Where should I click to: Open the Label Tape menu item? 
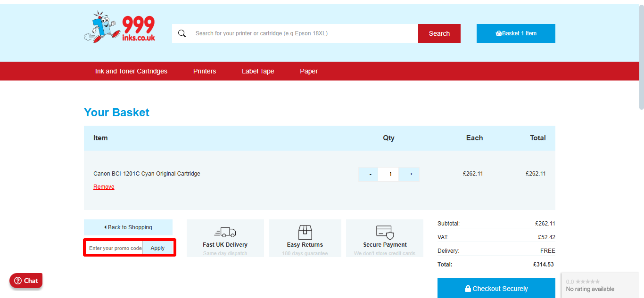point(258,71)
